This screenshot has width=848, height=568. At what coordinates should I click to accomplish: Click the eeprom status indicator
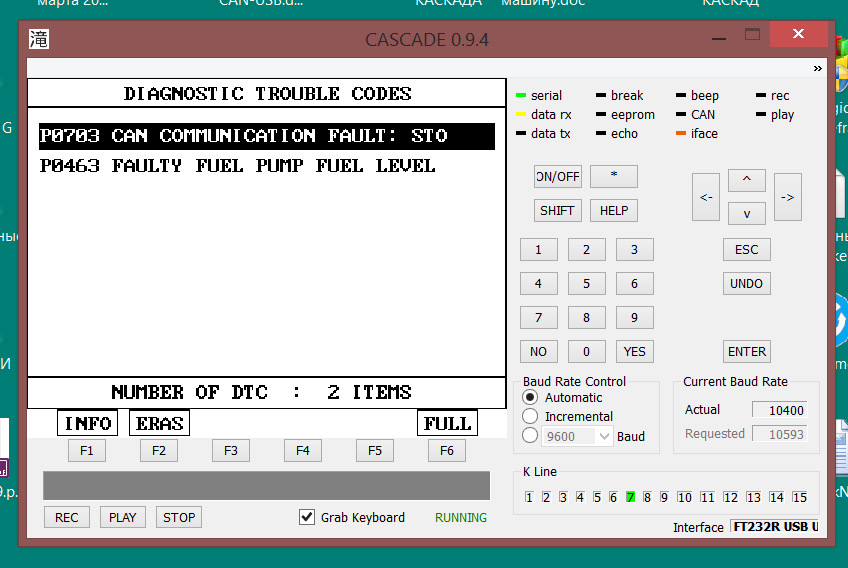pyautogui.click(x=601, y=114)
